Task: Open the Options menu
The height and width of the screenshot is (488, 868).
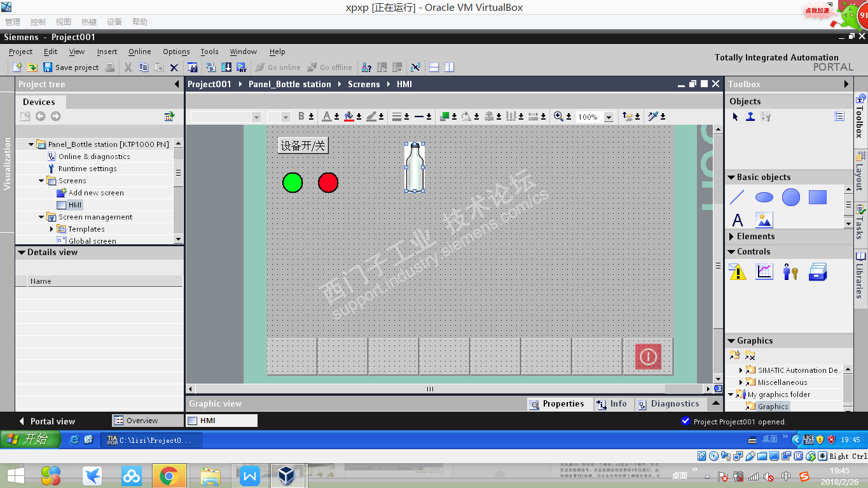Action: (176, 52)
